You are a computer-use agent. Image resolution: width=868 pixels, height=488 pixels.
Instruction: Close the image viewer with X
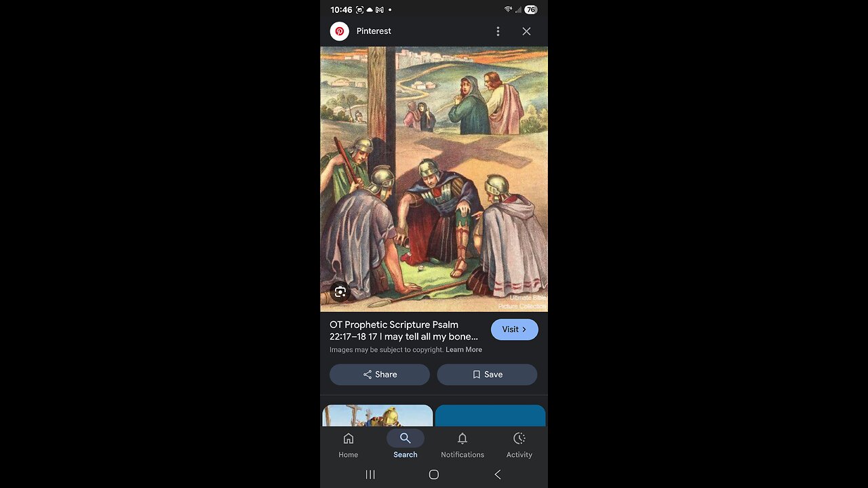526,31
